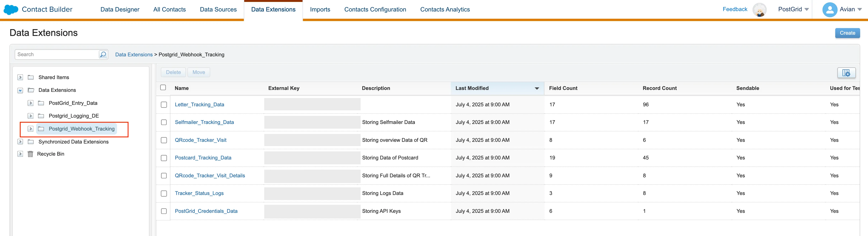Click the Shared Items folder icon
The width and height of the screenshot is (868, 236).
[31, 77]
